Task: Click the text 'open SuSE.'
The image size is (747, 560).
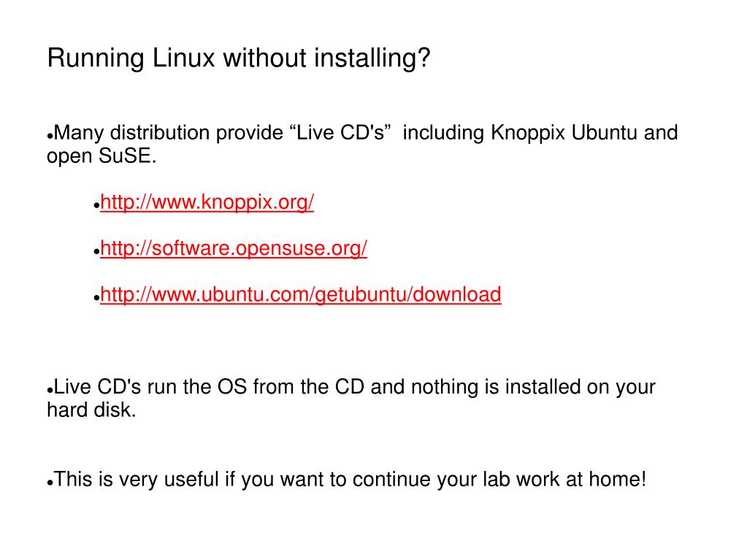Action: 101,156
